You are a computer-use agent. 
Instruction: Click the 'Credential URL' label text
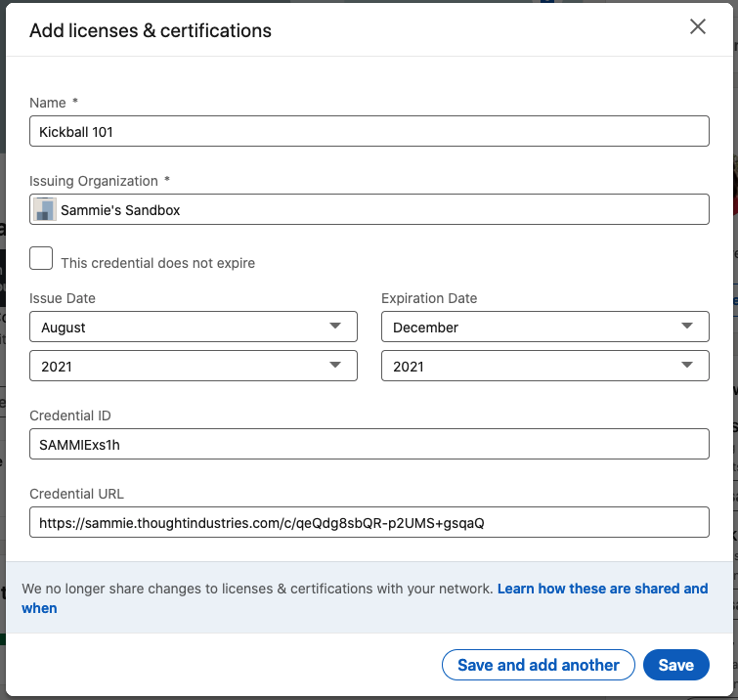coord(76,494)
